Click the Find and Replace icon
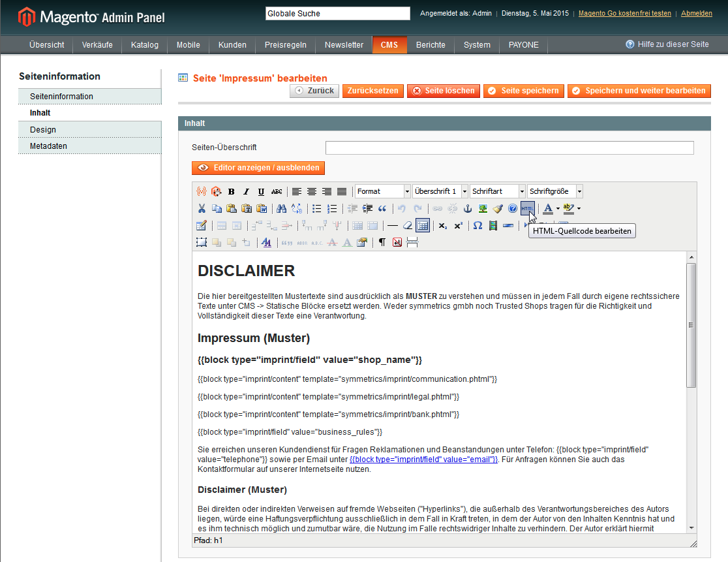Screen dimensions: 728x562 (297, 208)
